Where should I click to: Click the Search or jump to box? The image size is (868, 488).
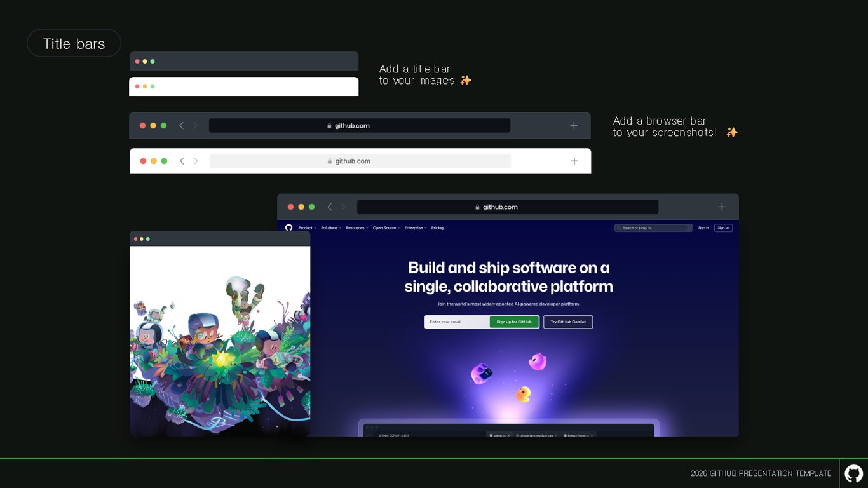pyautogui.click(x=653, y=227)
